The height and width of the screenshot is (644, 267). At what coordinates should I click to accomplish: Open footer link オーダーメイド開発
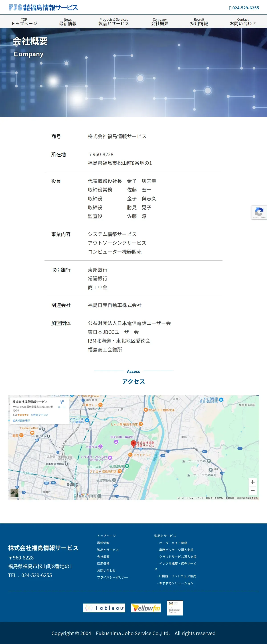tap(172, 543)
